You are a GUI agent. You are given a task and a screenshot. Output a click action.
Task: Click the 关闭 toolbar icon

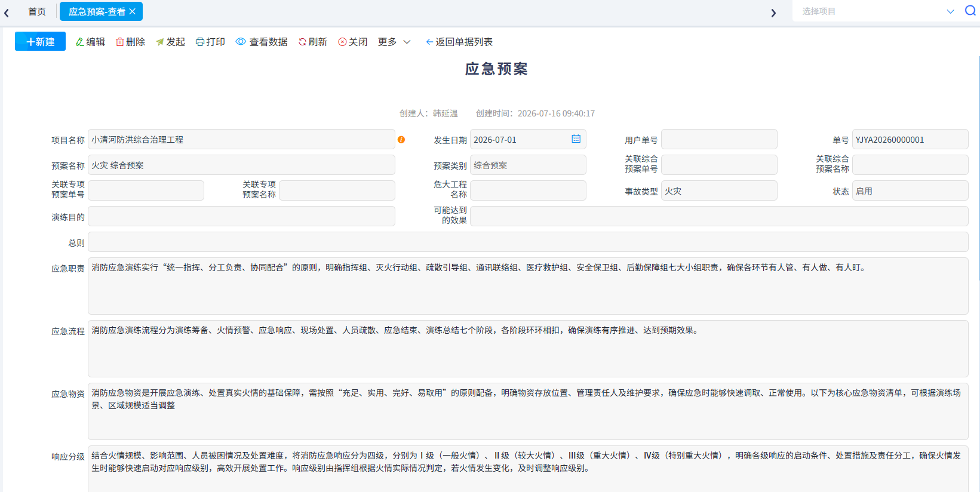[342, 42]
